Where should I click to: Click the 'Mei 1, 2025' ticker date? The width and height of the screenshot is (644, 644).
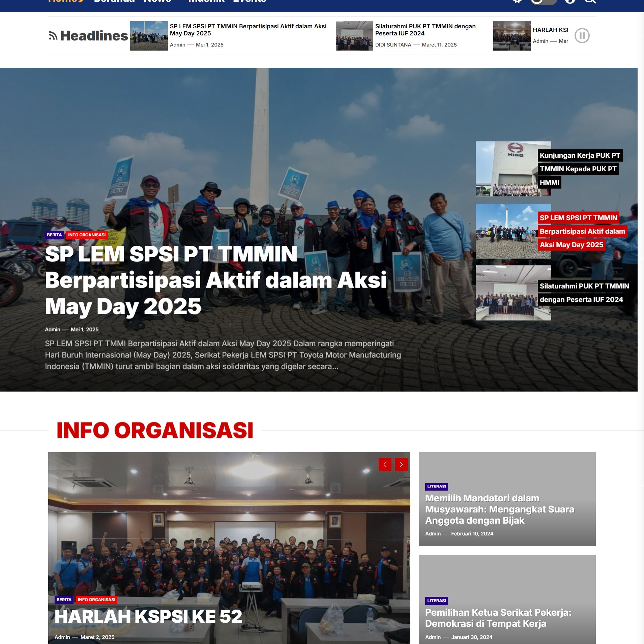pos(210,45)
